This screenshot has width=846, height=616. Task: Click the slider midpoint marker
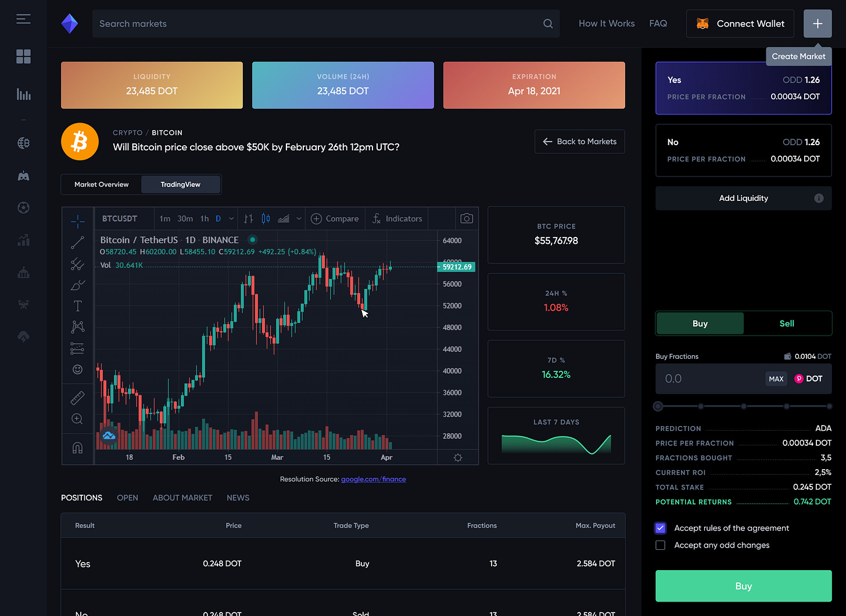[744, 406]
